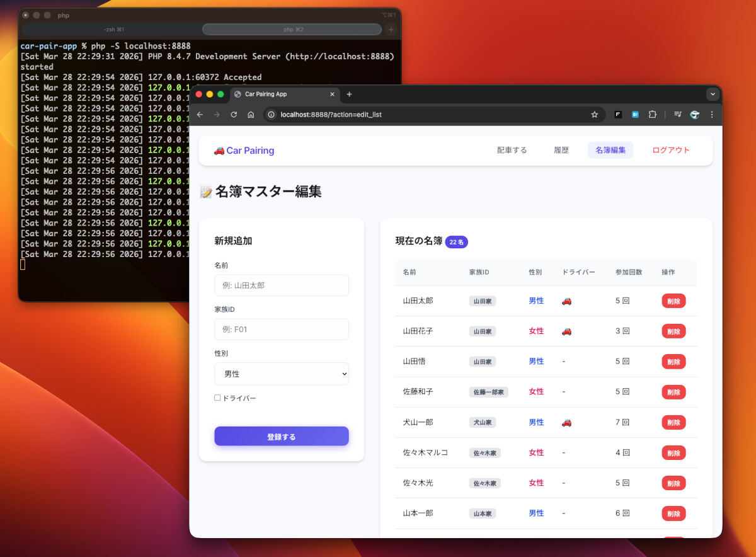Viewport: 756px width, 557px height.
Task: Open a new browser tab with plus
Action: 349,94
